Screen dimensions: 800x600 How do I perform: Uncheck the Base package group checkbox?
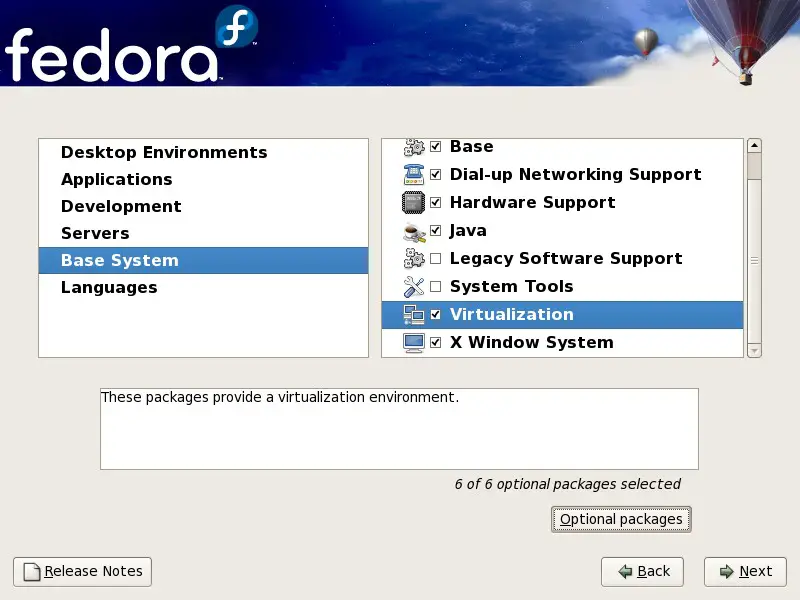coord(436,146)
